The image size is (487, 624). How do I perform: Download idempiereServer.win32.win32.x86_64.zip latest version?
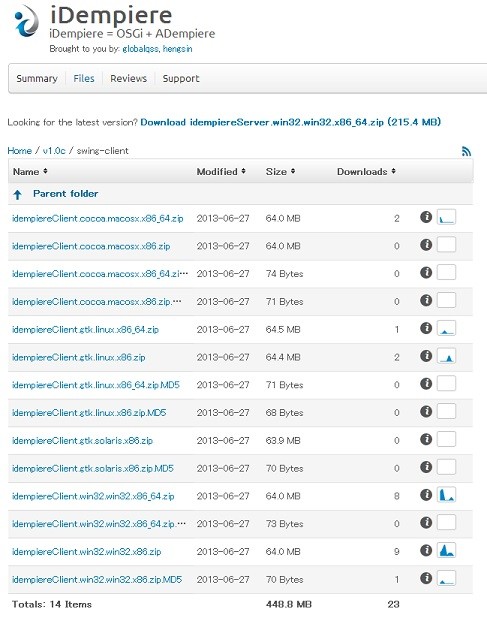(290, 122)
